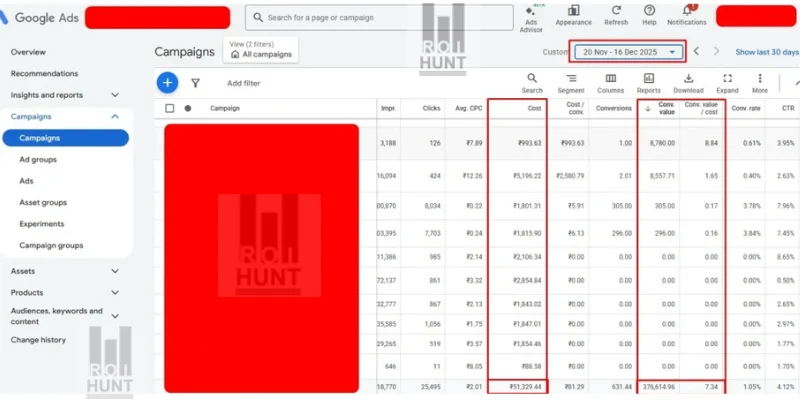
Task: Sort by the Avg. CPC column header
Action: 469,108
